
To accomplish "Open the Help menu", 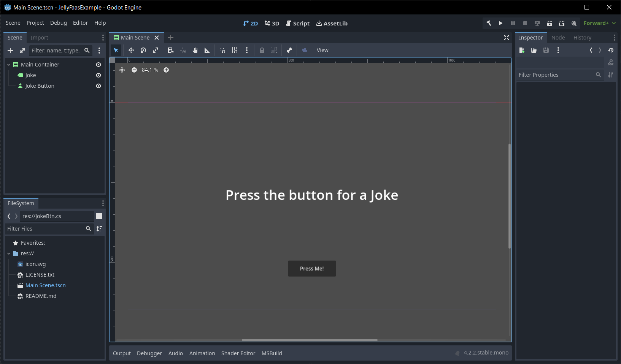I will point(100,23).
